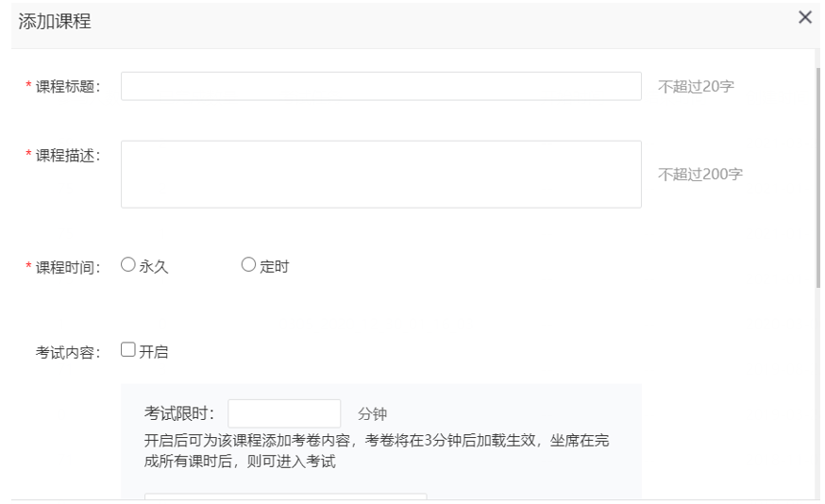Viewport: 825px width, 504px height.
Task: Enable the 开启 exam content checkbox
Action: pyautogui.click(x=128, y=350)
